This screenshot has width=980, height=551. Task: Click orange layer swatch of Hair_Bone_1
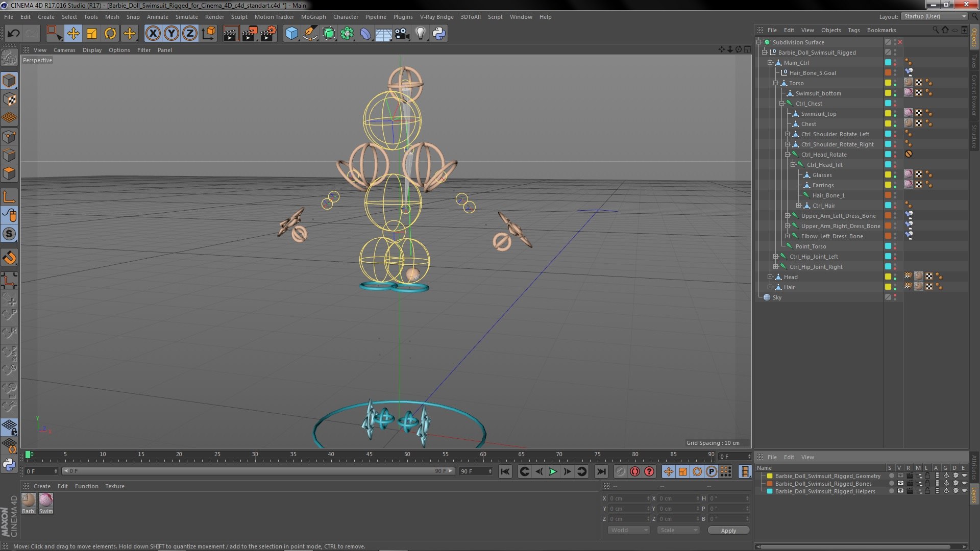(x=888, y=195)
